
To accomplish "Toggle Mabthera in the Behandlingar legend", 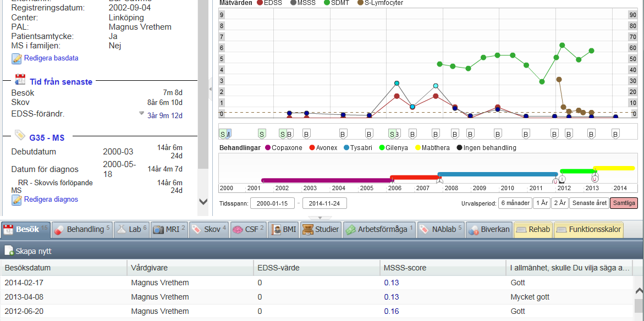I will tap(432, 148).
